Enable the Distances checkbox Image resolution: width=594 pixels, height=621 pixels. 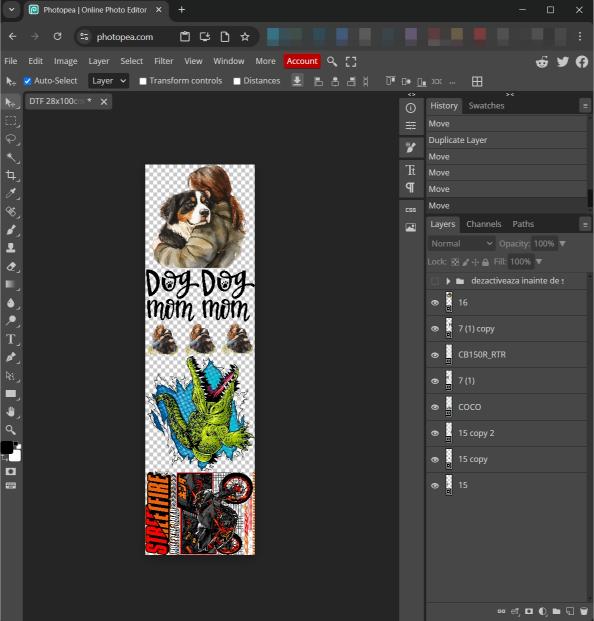coord(237,81)
